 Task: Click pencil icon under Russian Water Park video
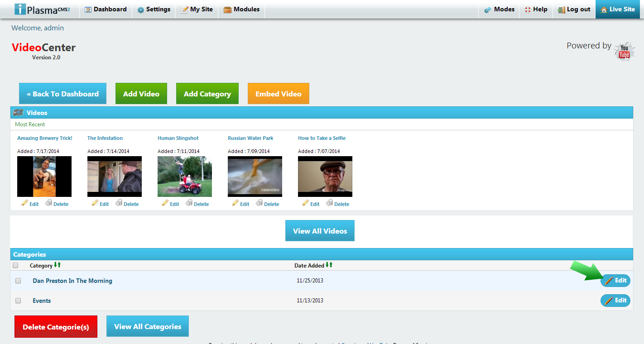pyautogui.click(x=235, y=203)
